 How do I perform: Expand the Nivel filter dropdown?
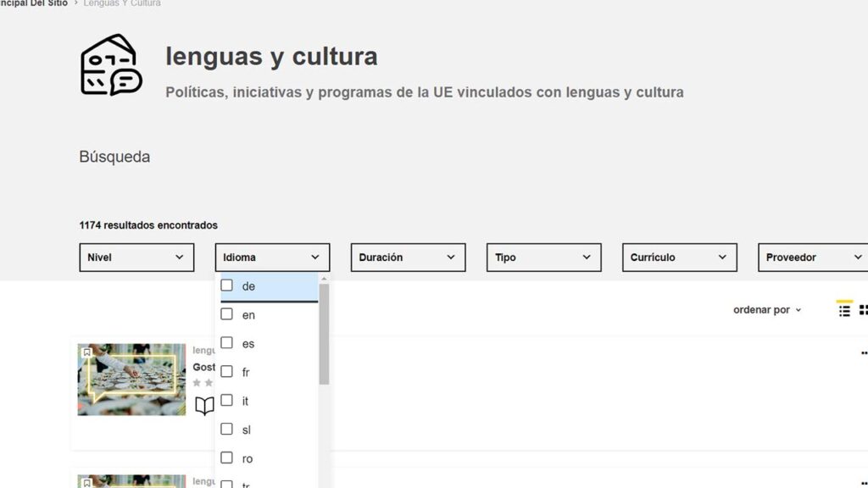[136, 258]
